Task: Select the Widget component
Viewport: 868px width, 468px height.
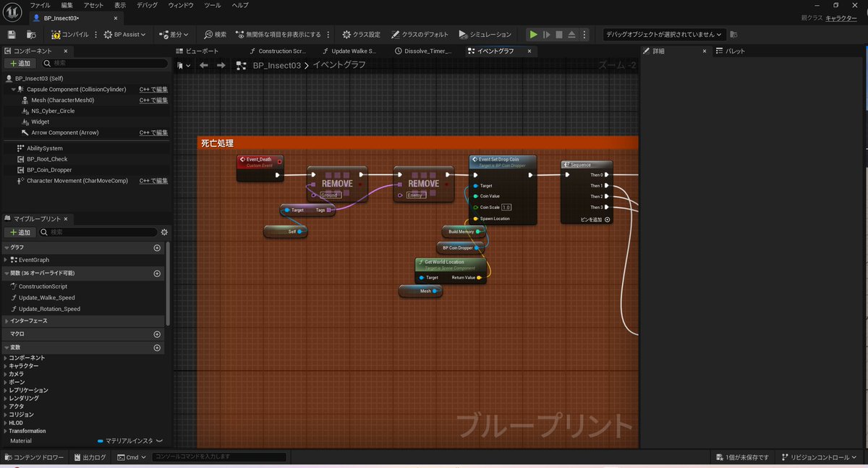Action: pyautogui.click(x=41, y=122)
